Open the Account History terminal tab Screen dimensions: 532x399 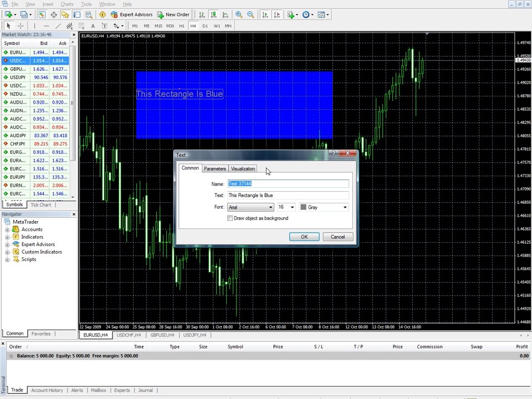pos(47,390)
